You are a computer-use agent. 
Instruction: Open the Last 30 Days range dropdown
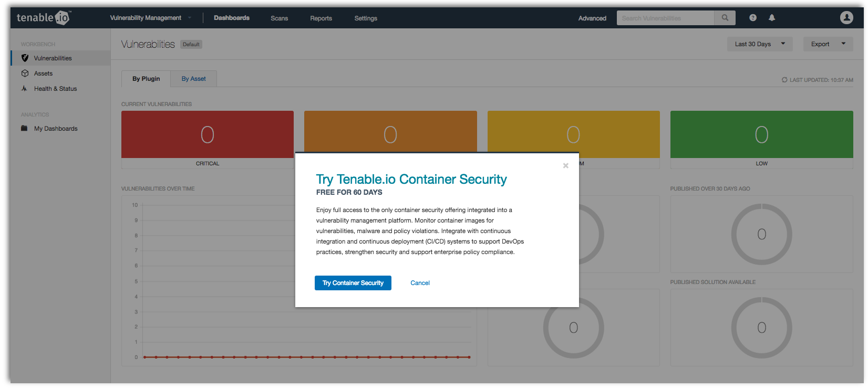coord(760,44)
